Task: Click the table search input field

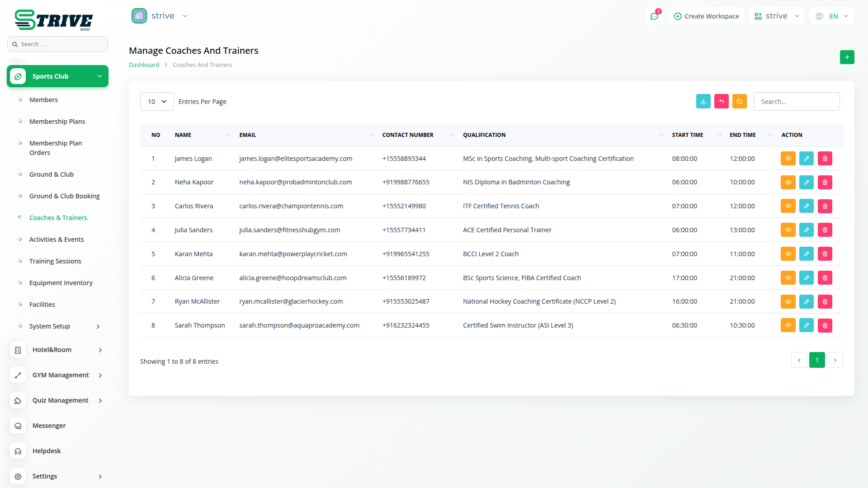Action: coord(796,102)
